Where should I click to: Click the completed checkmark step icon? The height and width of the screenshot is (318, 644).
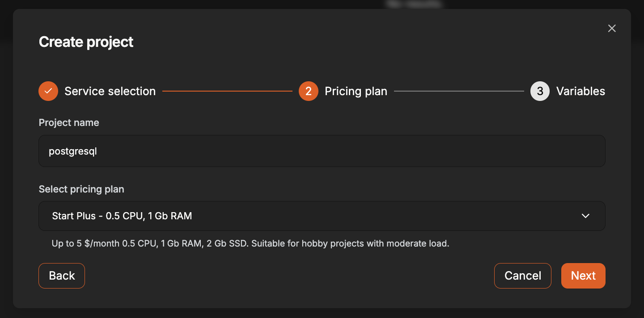tap(48, 91)
